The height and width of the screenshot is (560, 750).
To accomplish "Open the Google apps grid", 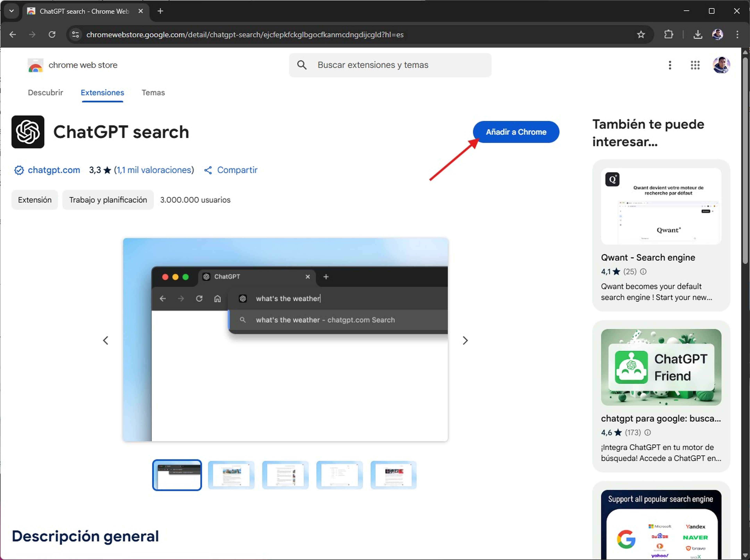I will pyautogui.click(x=695, y=65).
